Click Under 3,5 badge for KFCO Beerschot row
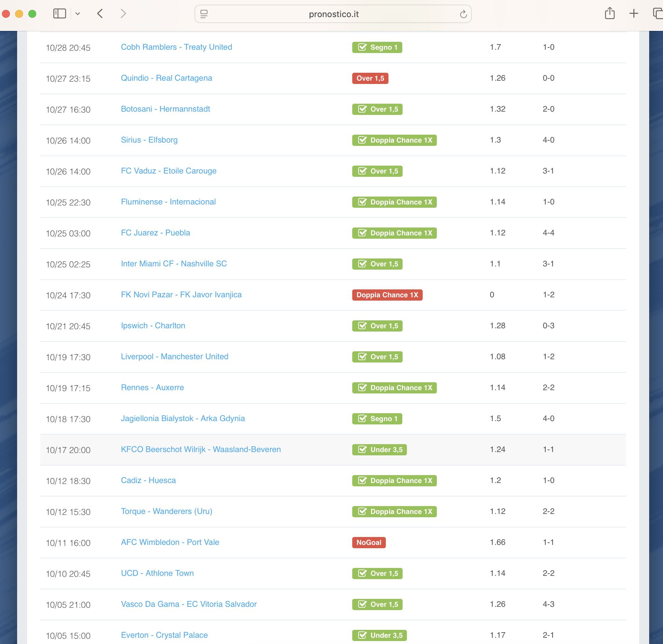This screenshot has height=644, width=663. coord(379,449)
